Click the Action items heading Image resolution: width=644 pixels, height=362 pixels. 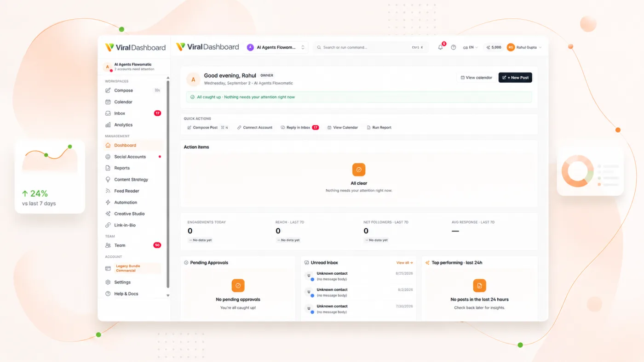[x=196, y=147]
